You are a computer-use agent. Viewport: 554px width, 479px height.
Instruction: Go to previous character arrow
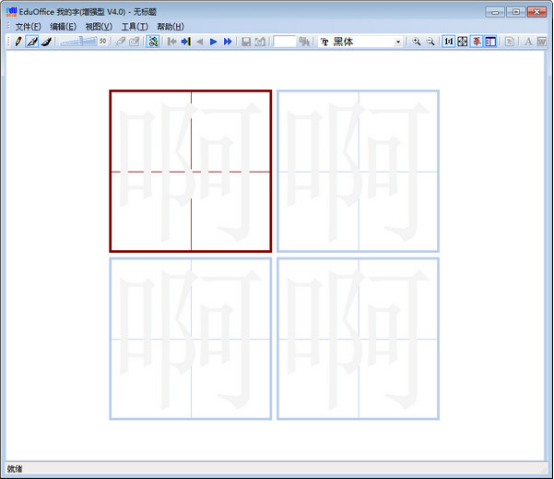[x=200, y=42]
